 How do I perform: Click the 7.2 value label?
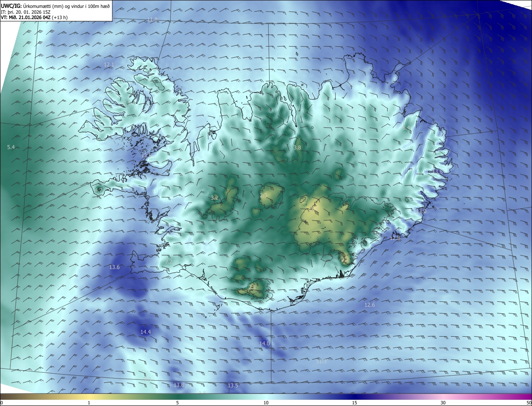click(169, 262)
